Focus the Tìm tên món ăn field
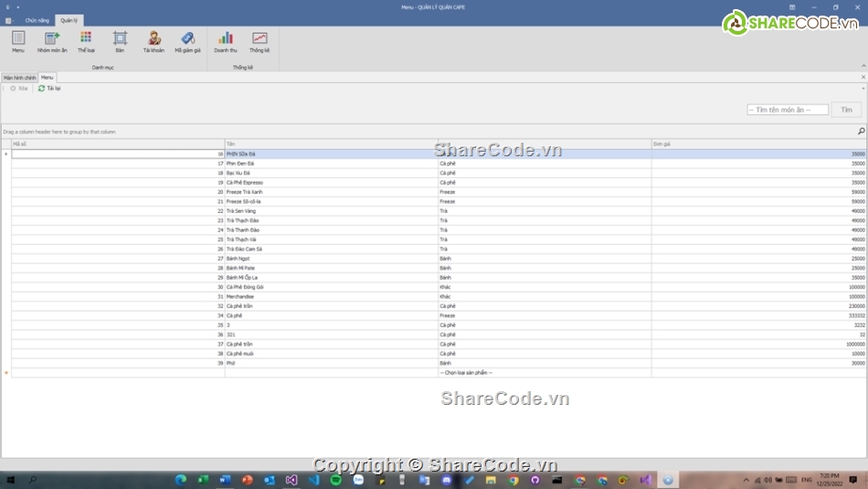The height and width of the screenshot is (489, 868). click(787, 110)
